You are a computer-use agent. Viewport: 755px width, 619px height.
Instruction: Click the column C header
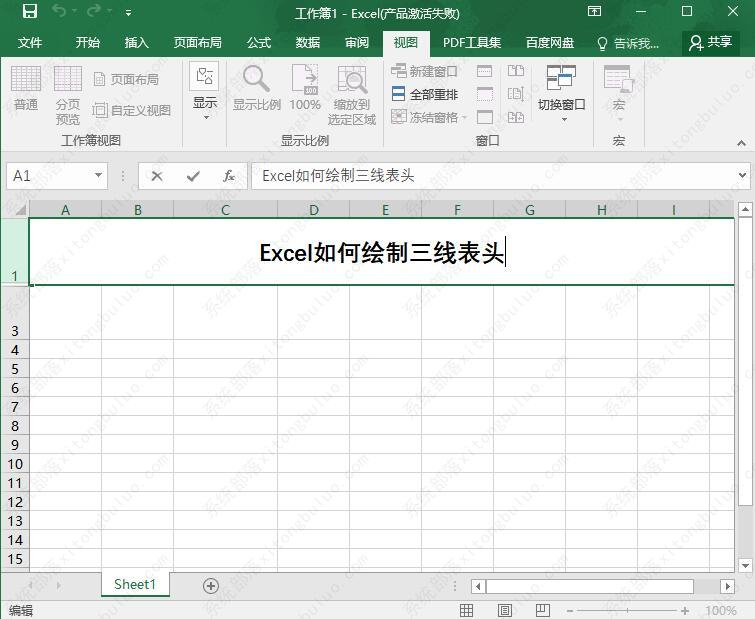(225, 210)
